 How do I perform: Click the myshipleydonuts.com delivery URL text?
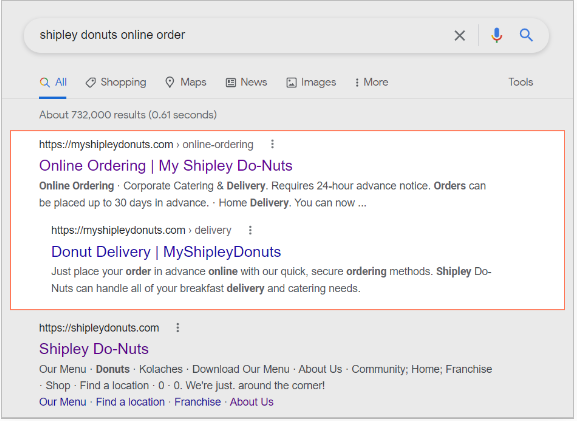pyautogui.click(x=141, y=230)
